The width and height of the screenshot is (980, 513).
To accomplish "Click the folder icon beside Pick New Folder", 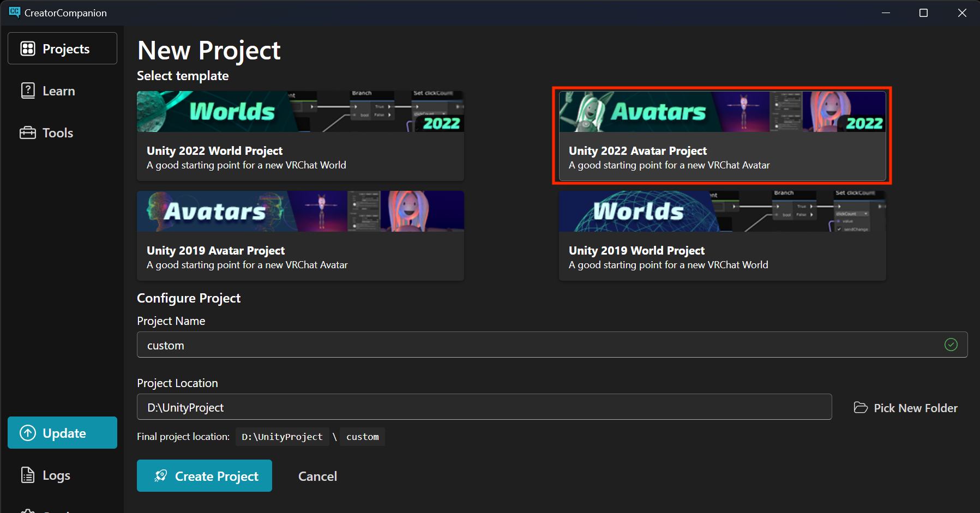I will coord(861,408).
